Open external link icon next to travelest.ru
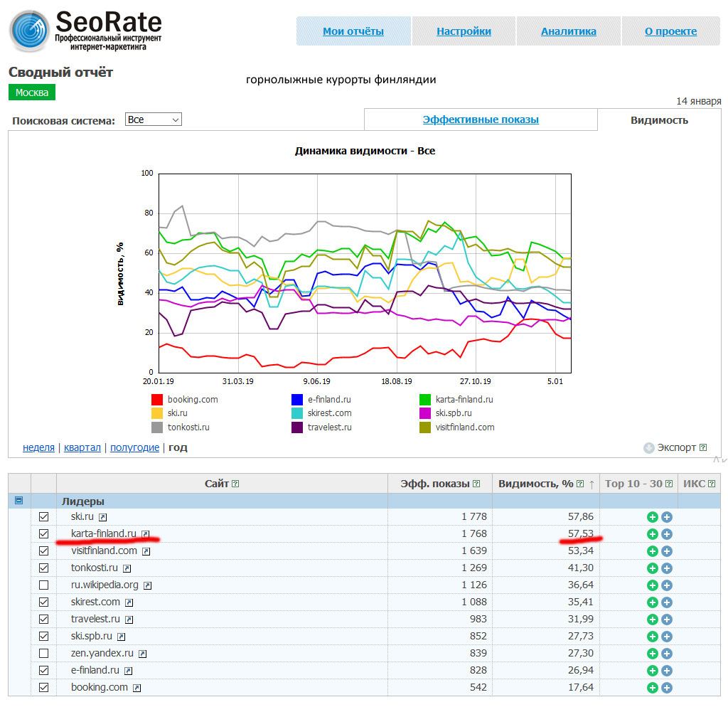The width and height of the screenshot is (728, 707). 129,620
